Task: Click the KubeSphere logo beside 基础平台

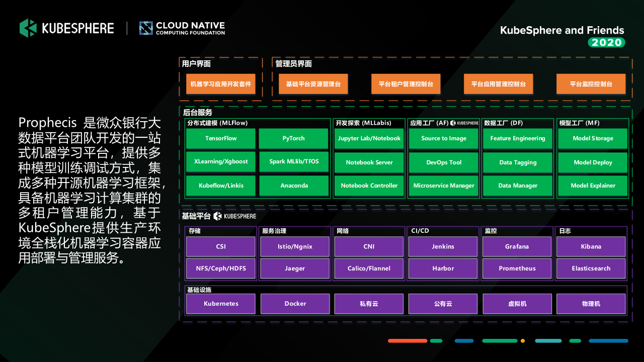Action: (x=235, y=216)
